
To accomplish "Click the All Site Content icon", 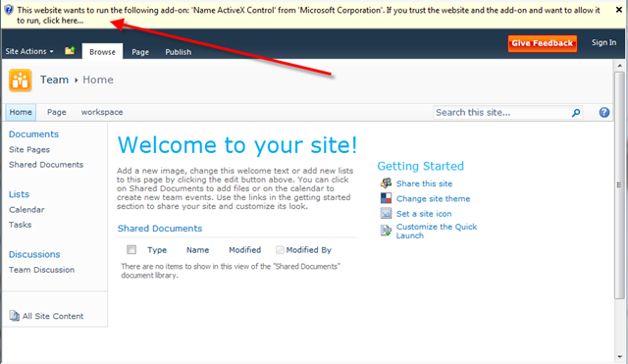I will [x=14, y=316].
